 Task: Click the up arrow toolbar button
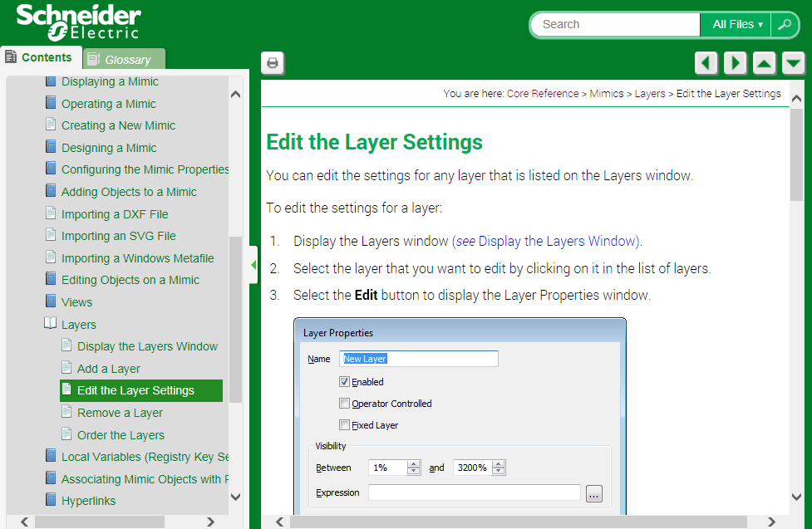[x=765, y=63]
